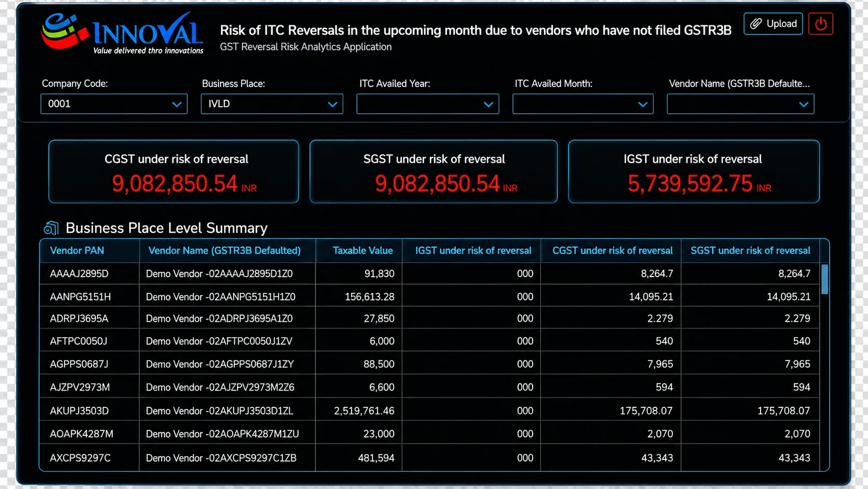Click the Innoval company logo

click(x=123, y=34)
